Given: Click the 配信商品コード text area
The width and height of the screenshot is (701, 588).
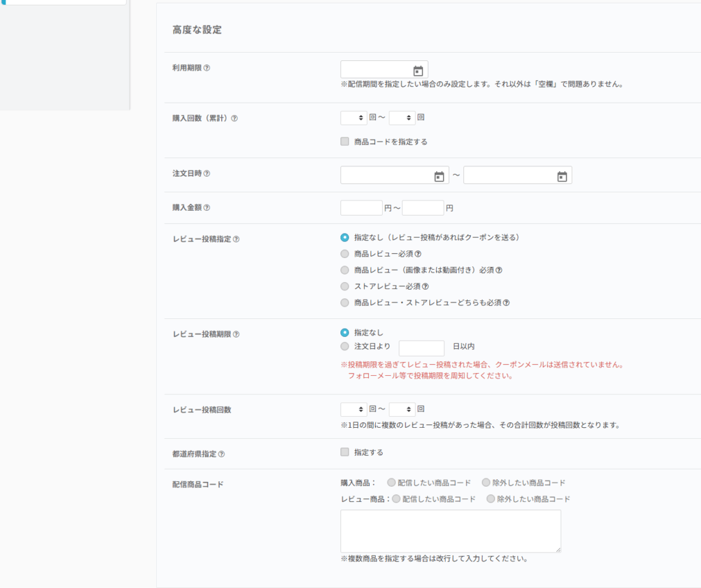Looking at the screenshot, I should pos(450,531).
